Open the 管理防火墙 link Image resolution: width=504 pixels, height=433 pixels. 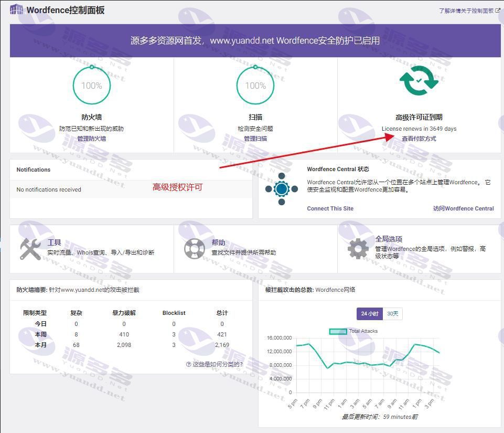click(92, 139)
